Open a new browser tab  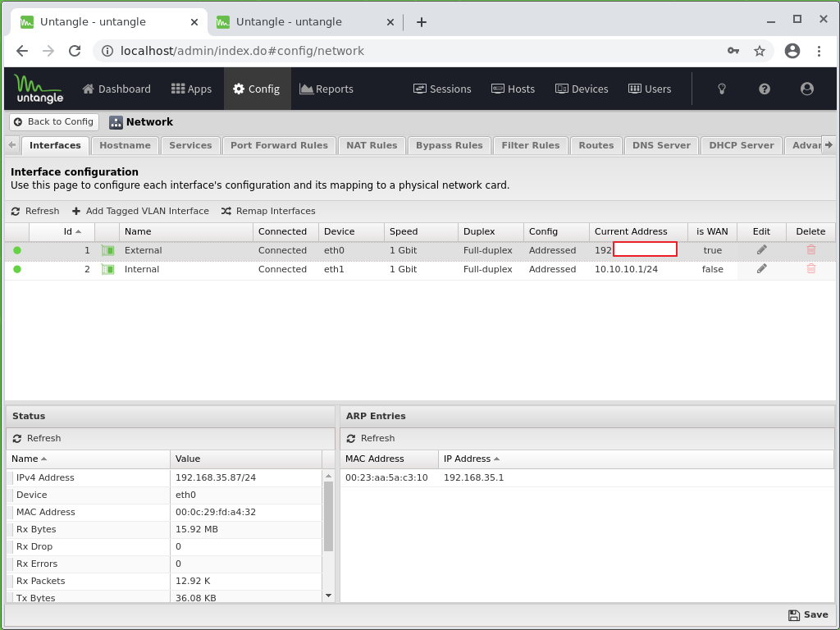pyautogui.click(x=422, y=22)
